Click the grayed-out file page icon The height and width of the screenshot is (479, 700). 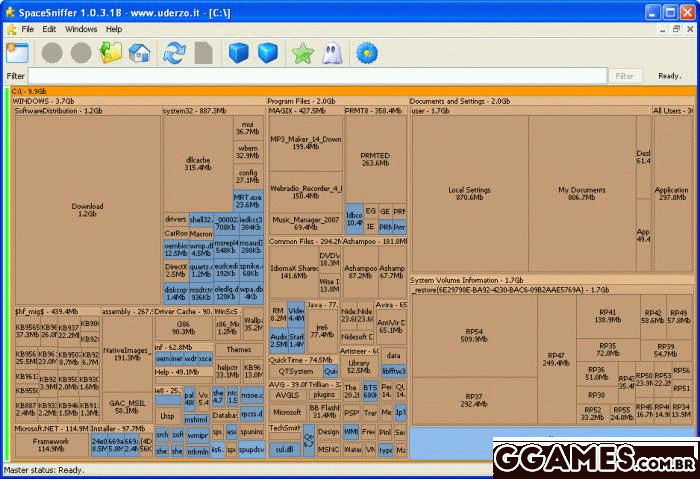pos(204,52)
